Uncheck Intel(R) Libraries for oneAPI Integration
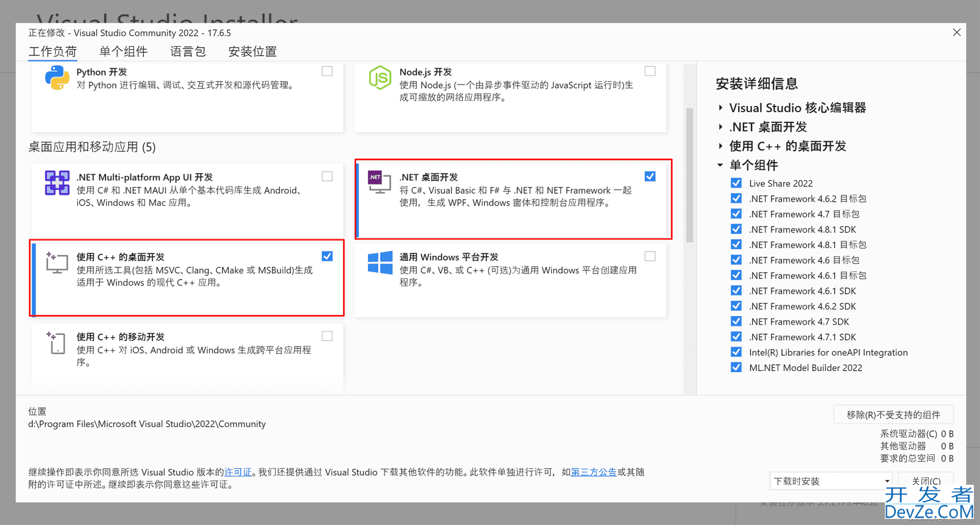980x525 pixels. pos(736,352)
